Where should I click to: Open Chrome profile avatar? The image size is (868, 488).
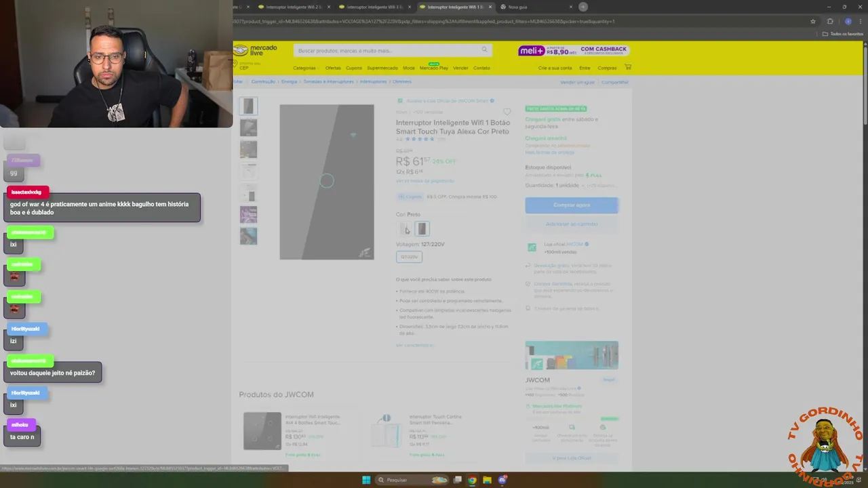click(x=848, y=21)
